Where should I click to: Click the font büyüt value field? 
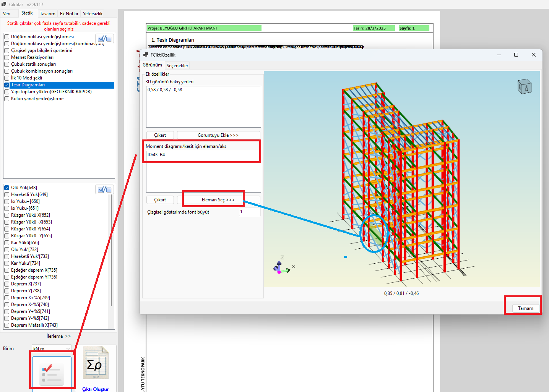(x=250, y=212)
